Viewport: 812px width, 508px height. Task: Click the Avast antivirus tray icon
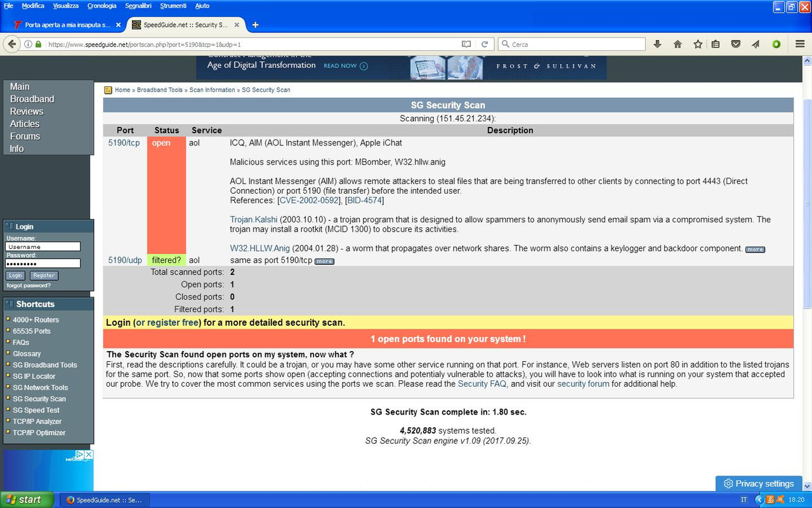pyautogui.click(x=780, y=500)
